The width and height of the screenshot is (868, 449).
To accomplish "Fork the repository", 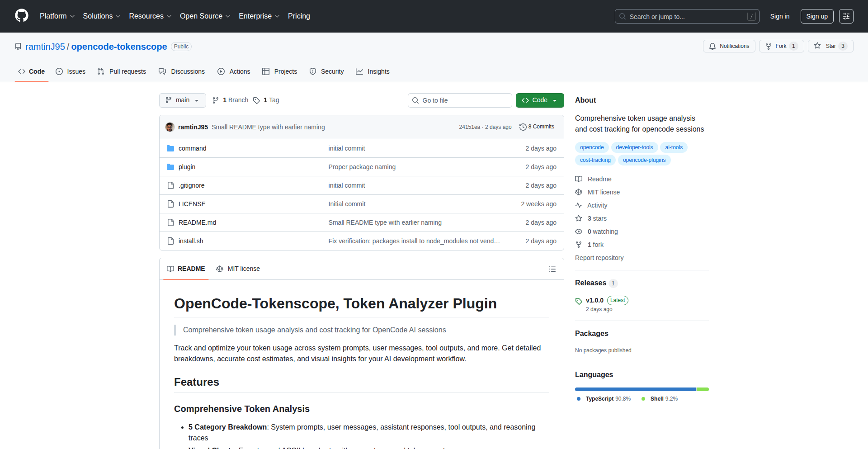I will tap(781, 46).
